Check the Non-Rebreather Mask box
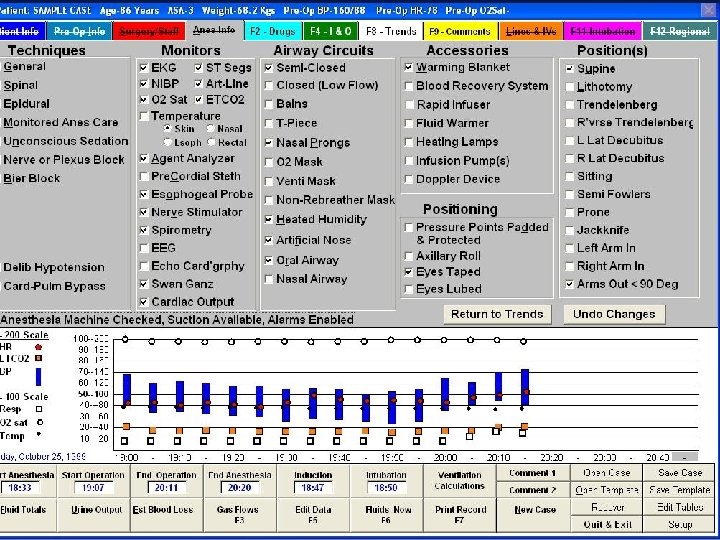This screenshot has width=720, height=540. [269, 200]
